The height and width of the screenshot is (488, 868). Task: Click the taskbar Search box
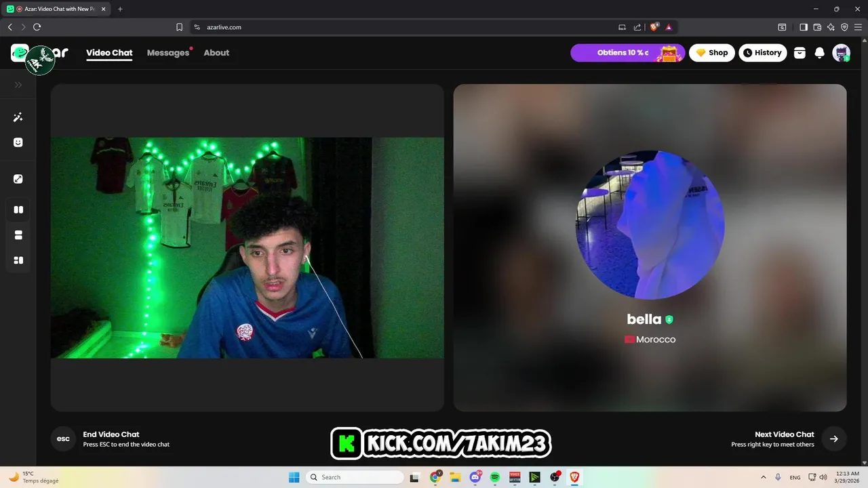(x=355, y=477)
